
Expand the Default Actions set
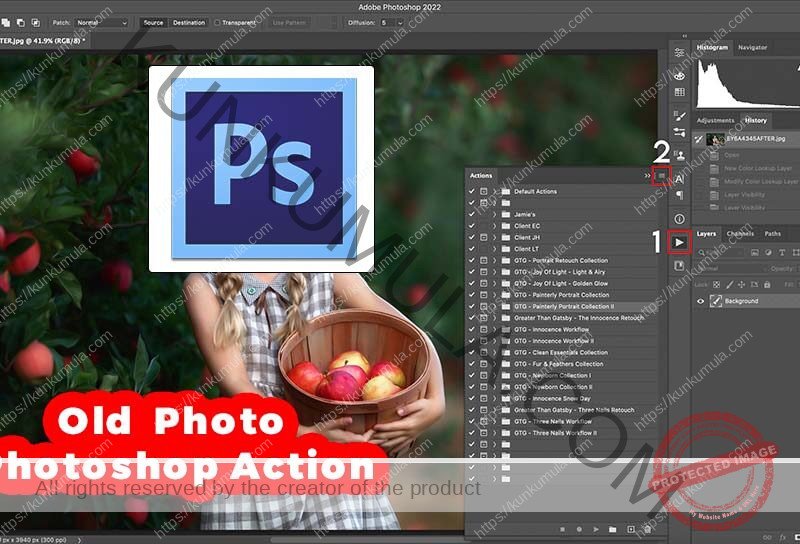point(494,191)
